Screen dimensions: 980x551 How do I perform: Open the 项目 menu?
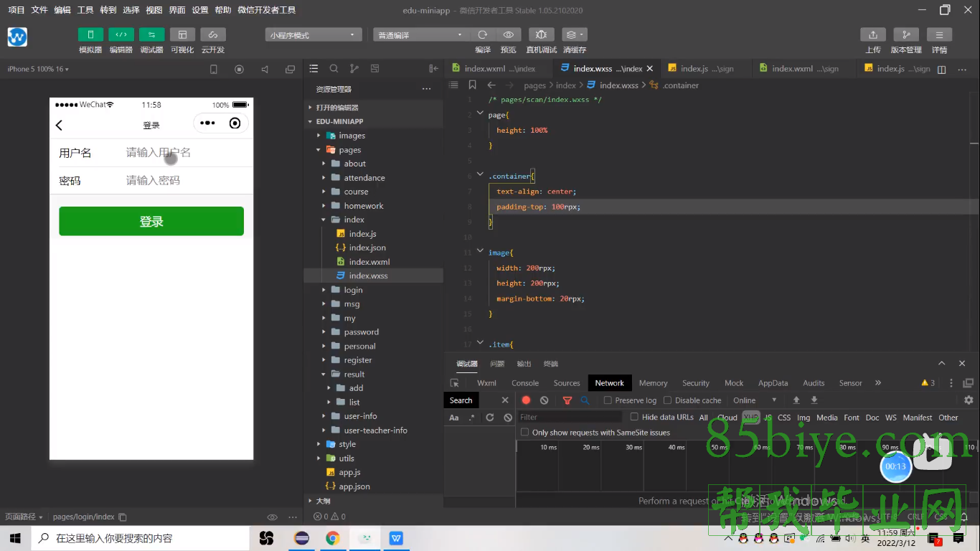click(x=16, y=10)
